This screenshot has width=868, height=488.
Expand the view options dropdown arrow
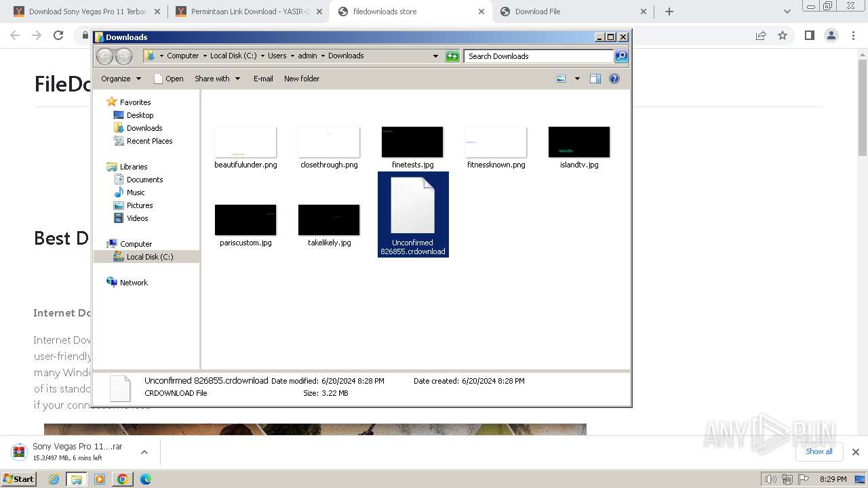click(x=577, y=79)
